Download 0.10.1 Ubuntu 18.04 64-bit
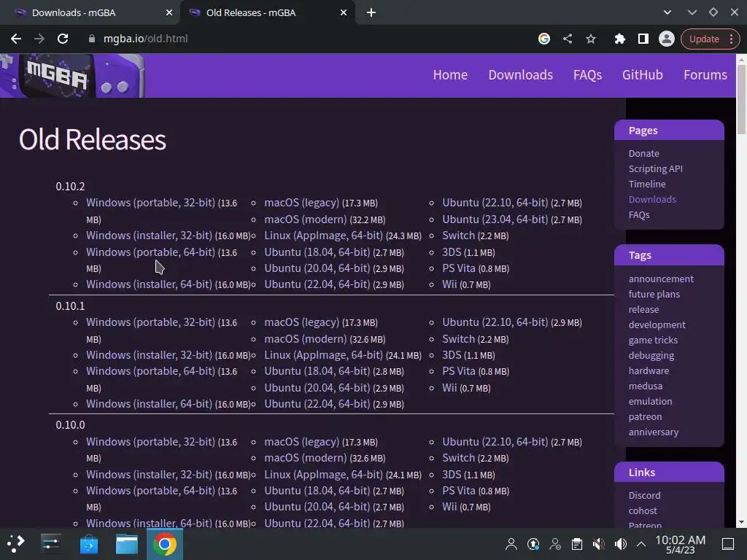 tap(317, 371)
